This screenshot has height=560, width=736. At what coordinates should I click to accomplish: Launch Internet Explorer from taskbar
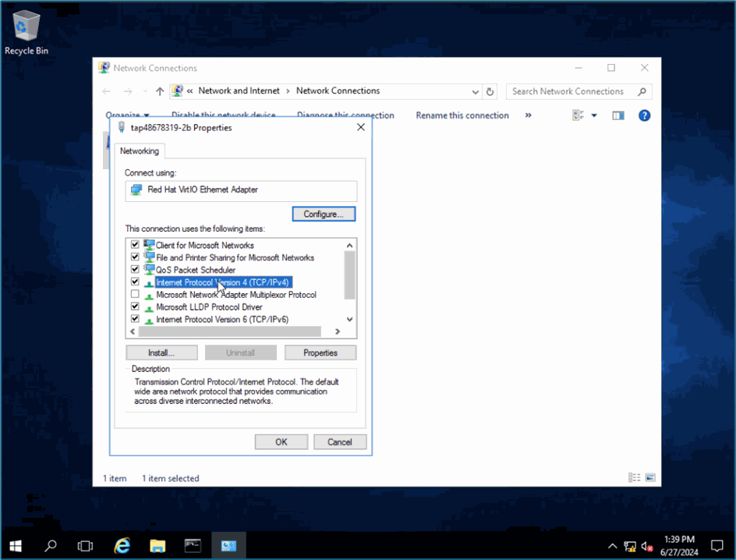pos(122,546)
